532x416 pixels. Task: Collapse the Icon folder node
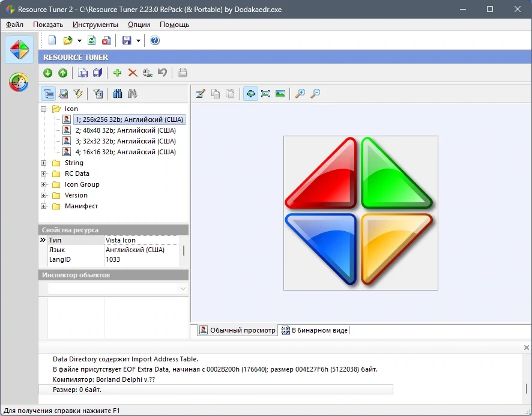click(x=43, y=109)
